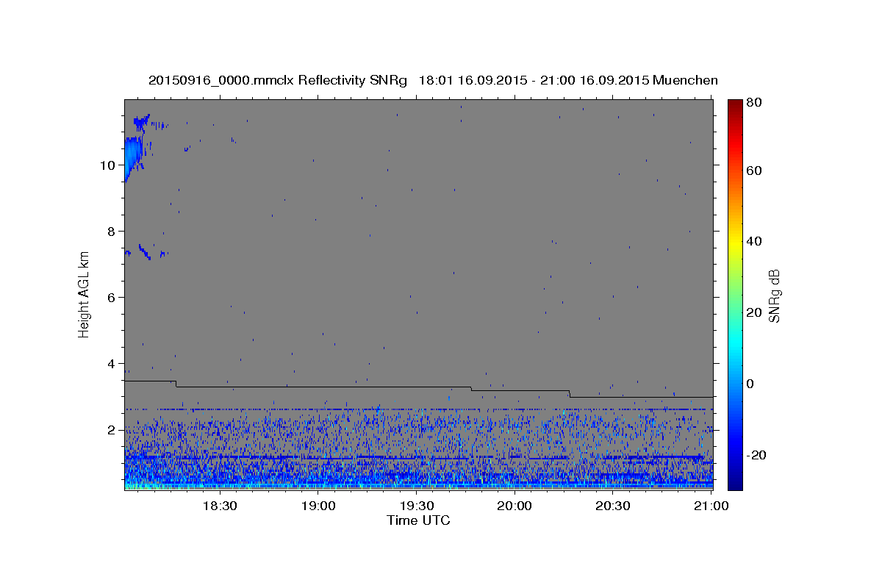The image size is (882, 588).
Task: Click the 18:30 time tick label
Action: coord(219,506)
